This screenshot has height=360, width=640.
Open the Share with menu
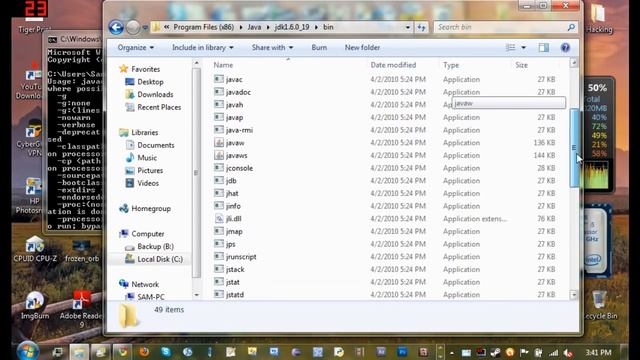point(272,48)
